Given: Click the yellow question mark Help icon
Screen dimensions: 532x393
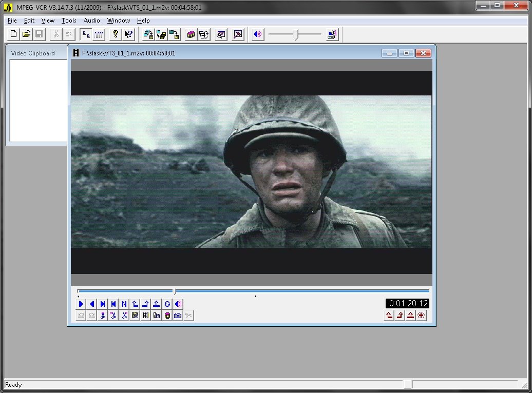Looking at the screenshot, I should (116, 34).
